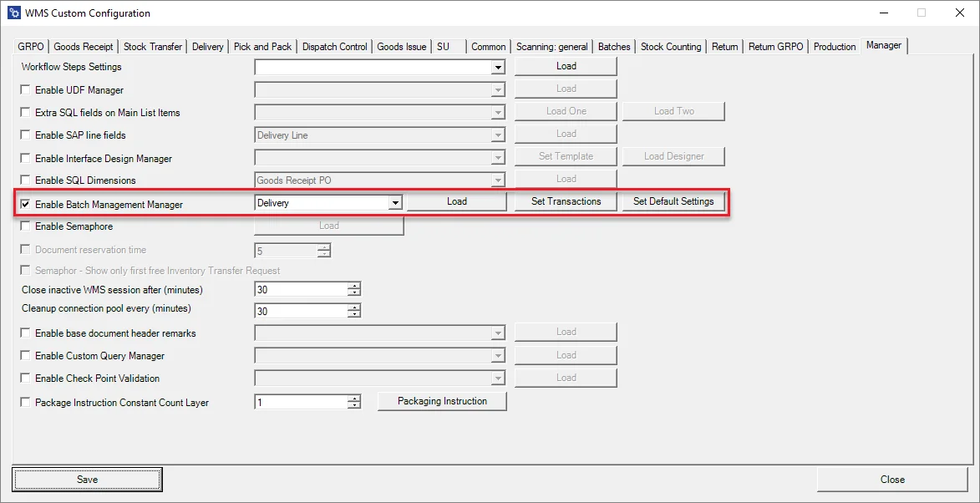Open the Stock Counting tab
This screenshot has height=503, width=980.
click(670, 47)
